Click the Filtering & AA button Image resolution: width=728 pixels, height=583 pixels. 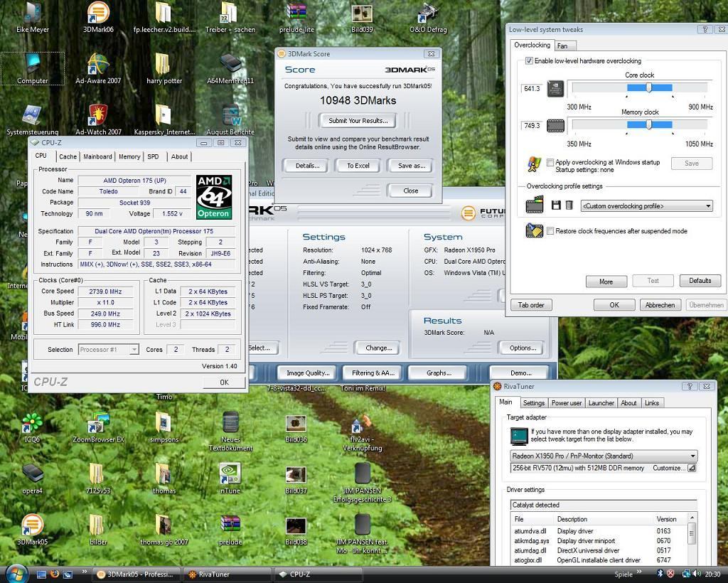click(x=373, y=373)
